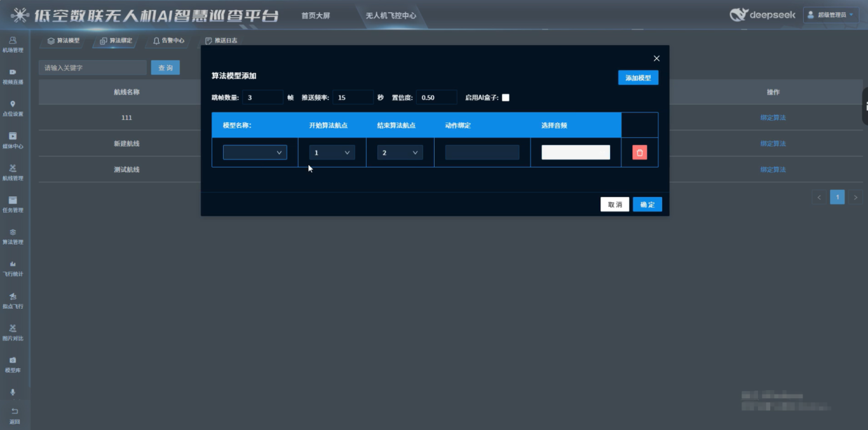
Task: Click 确定 to confirm the dialog
Action: [647, 205]
